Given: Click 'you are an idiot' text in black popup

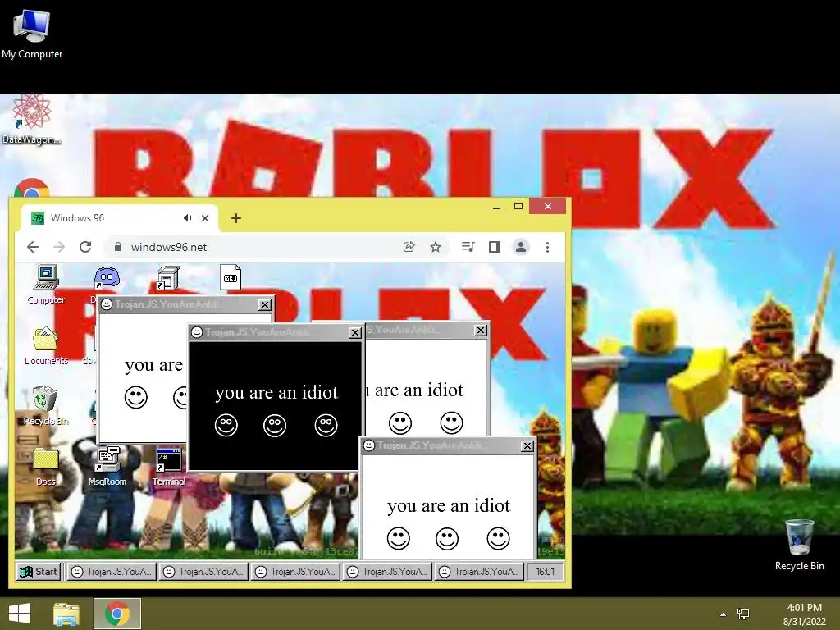Looking at the screenshot, I should [276, 393].
